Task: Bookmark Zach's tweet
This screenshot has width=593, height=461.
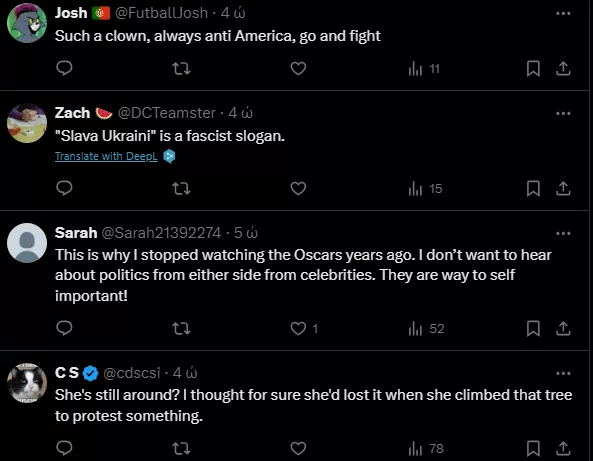Action: 533,188
